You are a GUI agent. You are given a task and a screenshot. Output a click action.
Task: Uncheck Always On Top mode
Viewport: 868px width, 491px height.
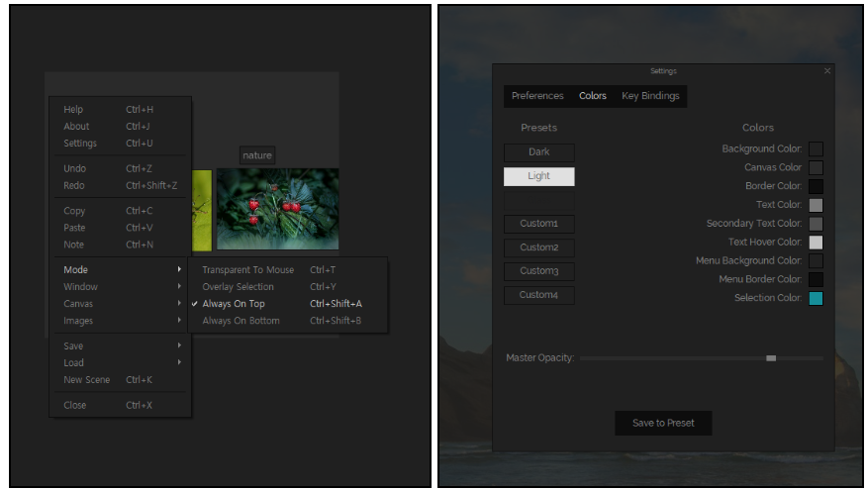287,303
